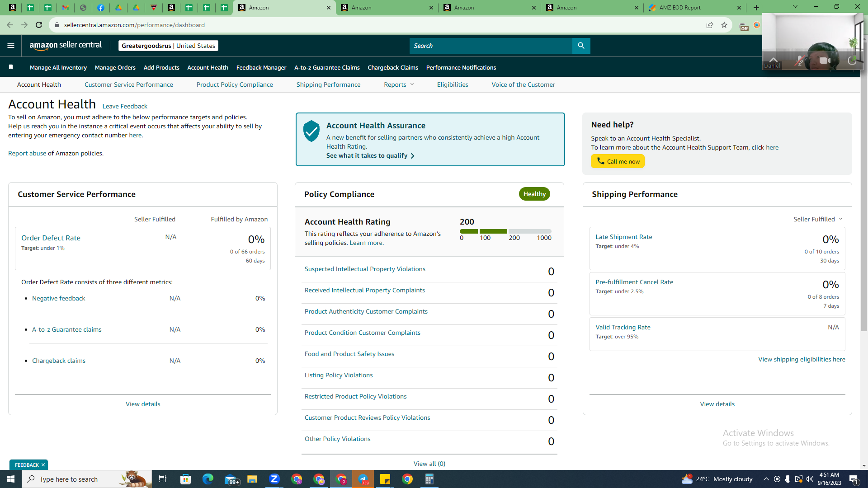
Task: Click the share page icon in address bar
Action: coord(710,25)
